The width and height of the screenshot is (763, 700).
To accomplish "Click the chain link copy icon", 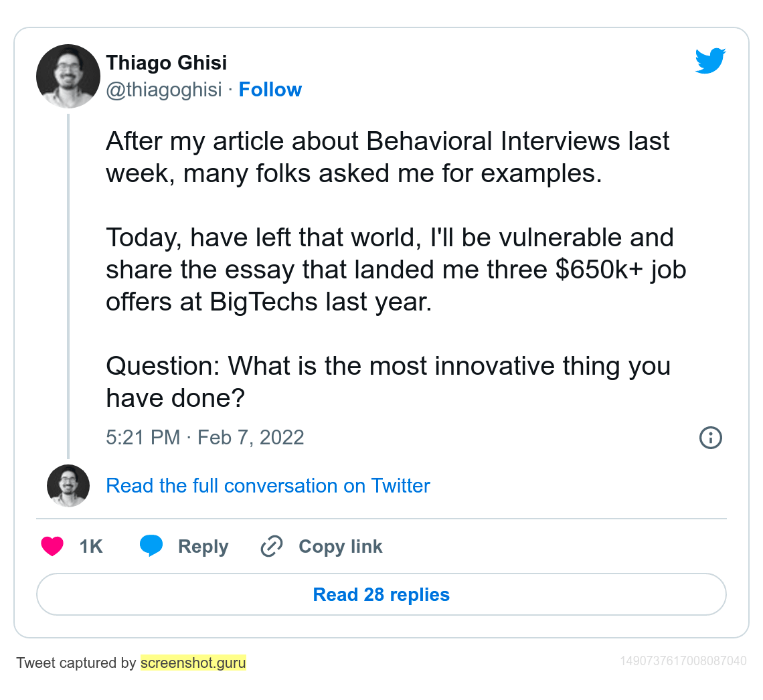I will point(271,546).
